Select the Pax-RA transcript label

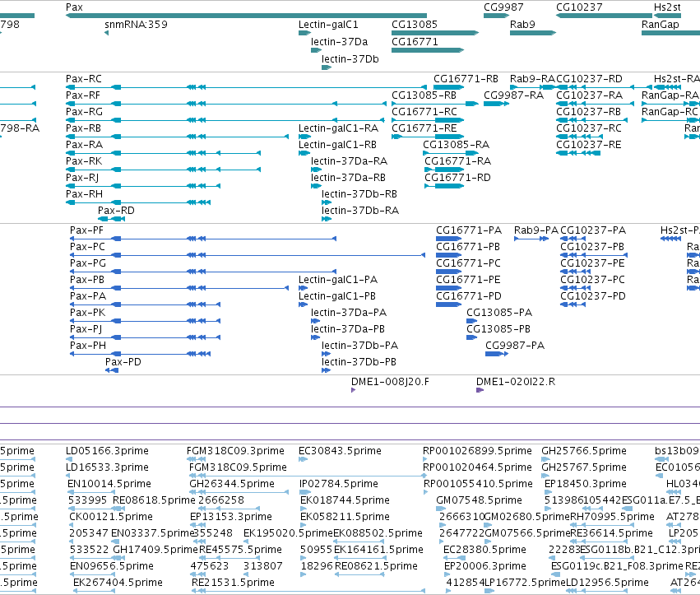click(84, 145)
